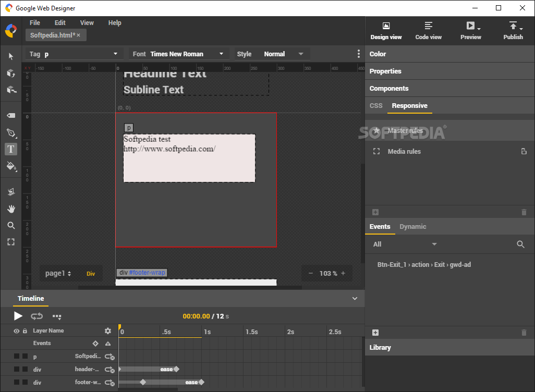This screenshot has height=392, width=535.
Task: Open the Style dropdown
Action: pyautogui.click(x=271, y=54)
